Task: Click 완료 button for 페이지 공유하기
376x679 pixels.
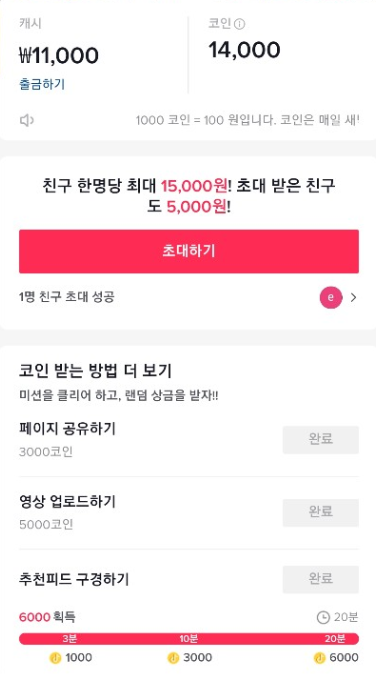Action: pos(321,440)
